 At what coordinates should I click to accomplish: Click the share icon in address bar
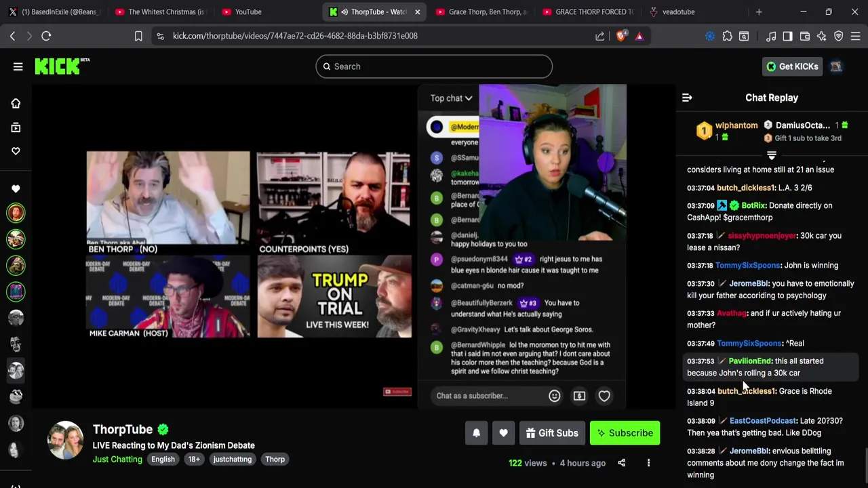point(600,36)
